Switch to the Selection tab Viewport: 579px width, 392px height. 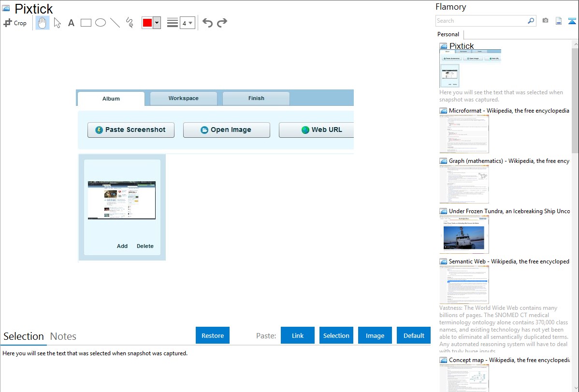24,336
